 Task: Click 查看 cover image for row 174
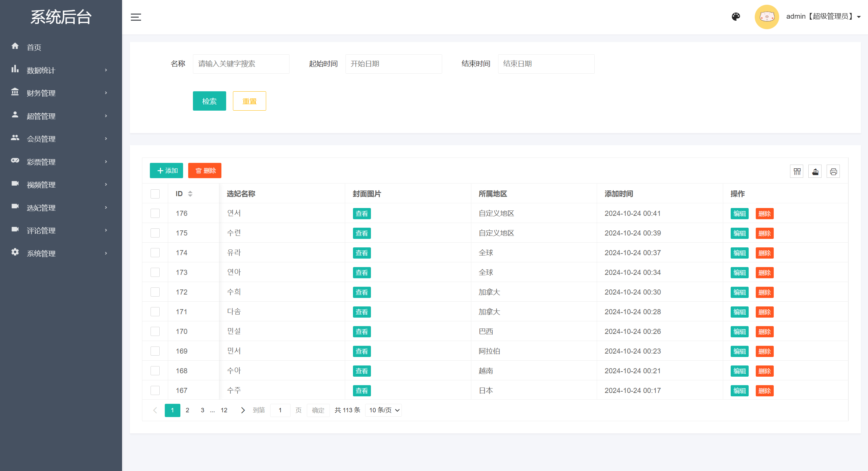(x=361, y=253)
